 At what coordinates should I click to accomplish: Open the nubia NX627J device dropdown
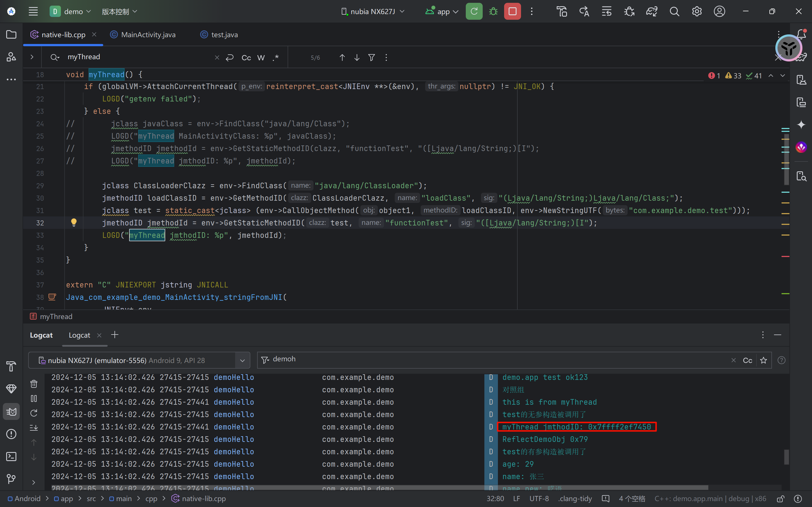coord(373,11)
